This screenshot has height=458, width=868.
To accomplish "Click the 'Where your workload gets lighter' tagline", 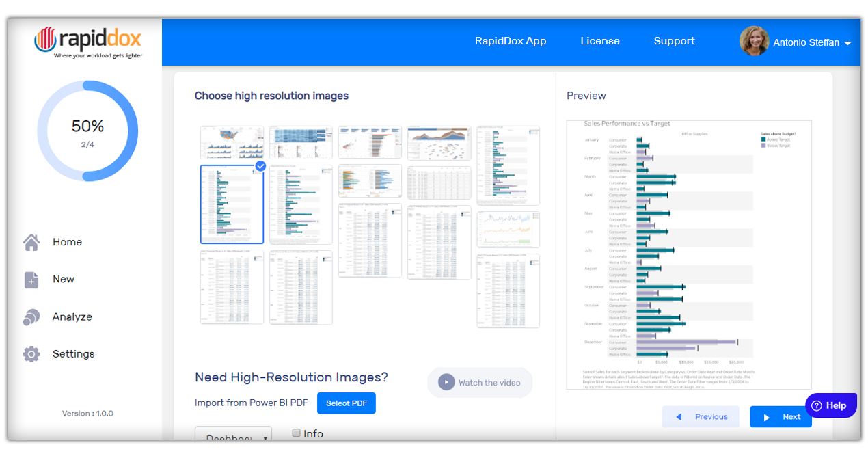I will pos(98,56).
